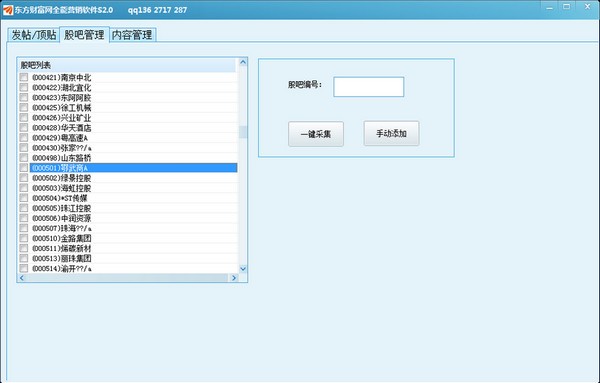
Task: Select the row text (000428)华天酒店
Action: (x=62, y=128)
